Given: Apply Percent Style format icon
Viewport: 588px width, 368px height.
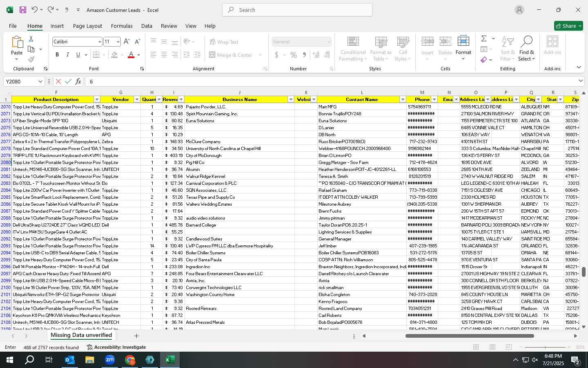Looking at the screenshot, I should (294, 55).
